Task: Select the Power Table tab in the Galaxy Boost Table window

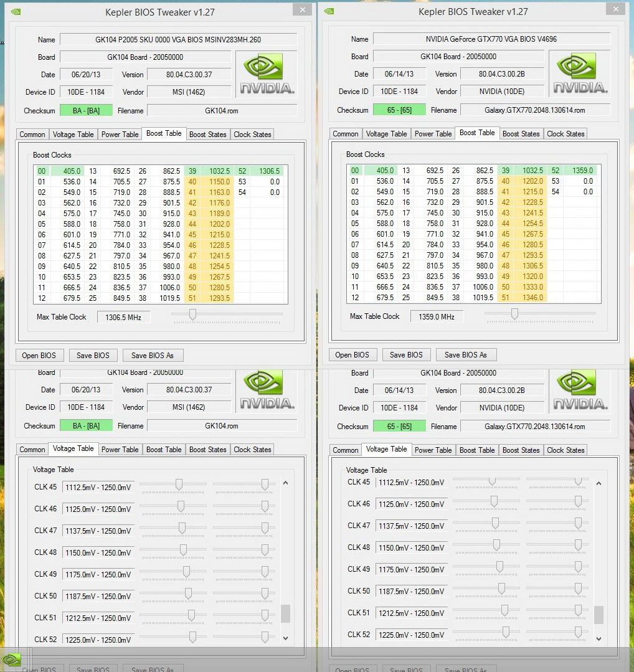Action: [433, 134]
